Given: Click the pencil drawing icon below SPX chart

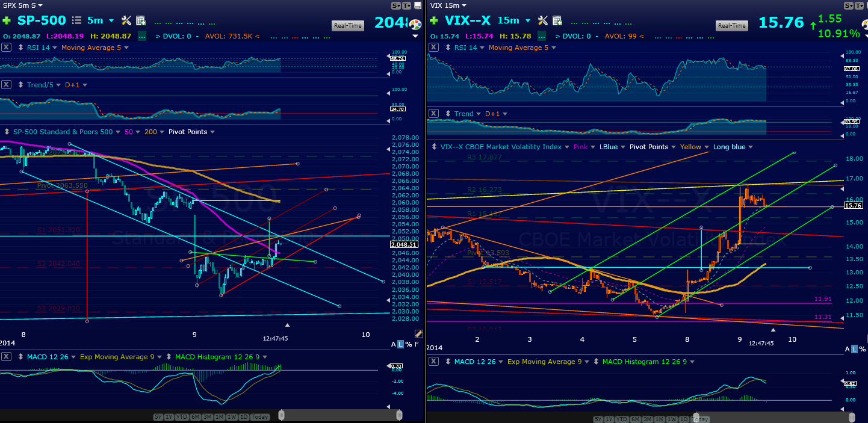Looking at the screenshot, I should (419, 334).
